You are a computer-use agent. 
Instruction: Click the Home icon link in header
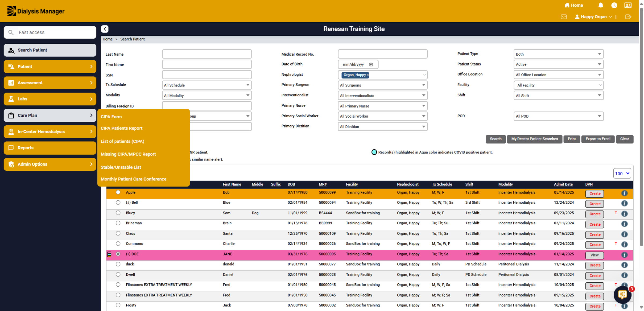tap(574, 5)
